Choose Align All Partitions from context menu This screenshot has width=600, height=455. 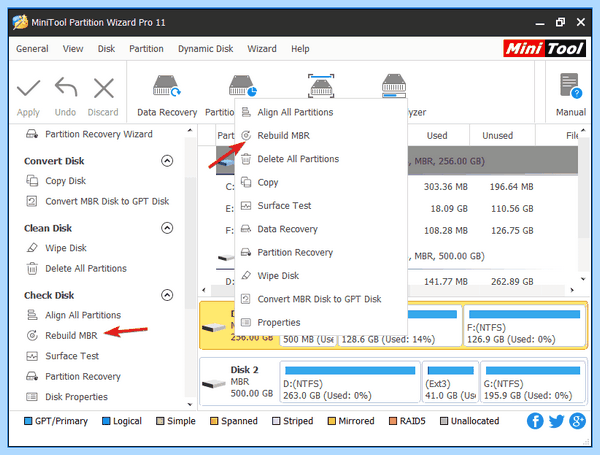pyautogui.click(x=321, y=112)
